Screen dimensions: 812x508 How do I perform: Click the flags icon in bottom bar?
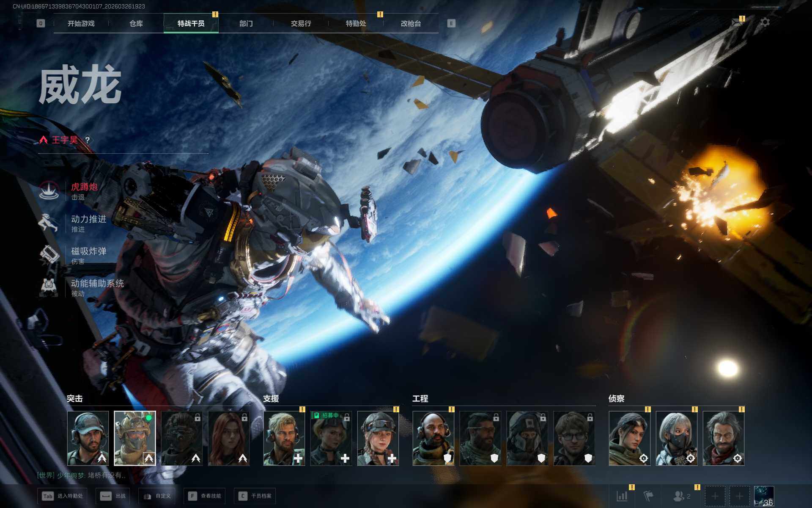coord(648,496)
